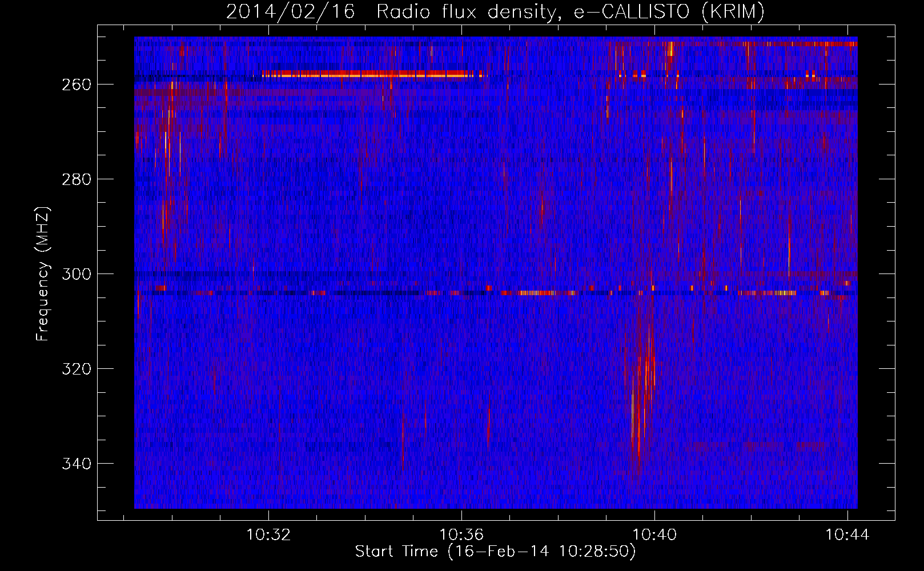Click the 320 frequency tick label
The width and height of the screenshot is (924, 571).
(x=77, y=369)
